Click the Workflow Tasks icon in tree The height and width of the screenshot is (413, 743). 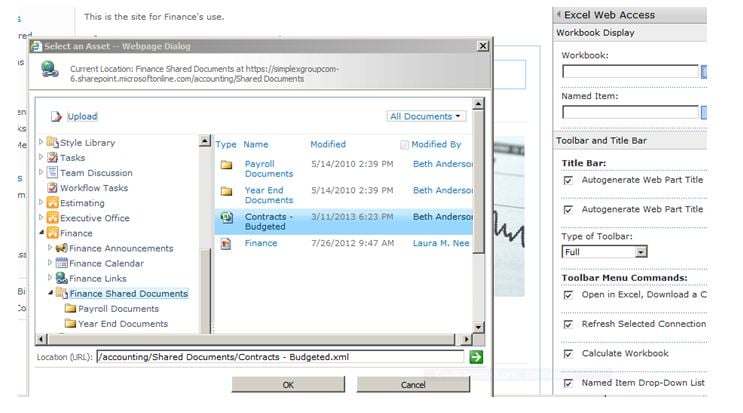(52, 188)
